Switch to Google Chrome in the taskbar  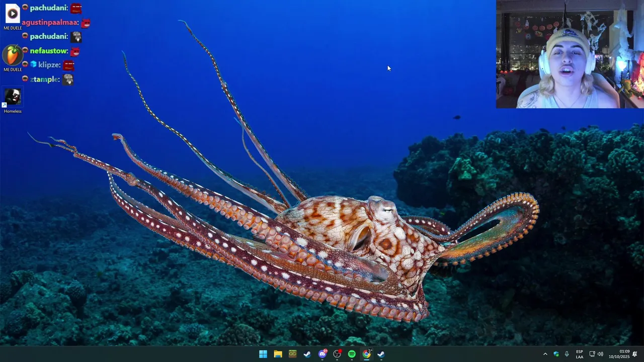click(x=367, y=354)
